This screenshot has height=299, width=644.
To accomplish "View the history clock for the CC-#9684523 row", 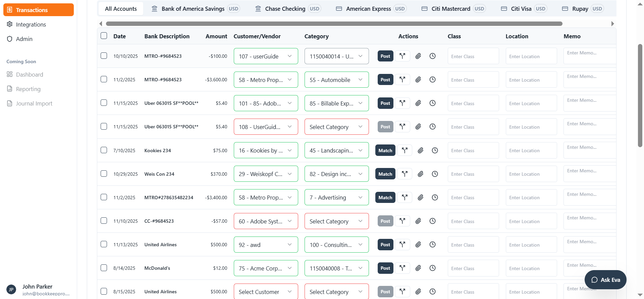I will (x=432, y=221).
